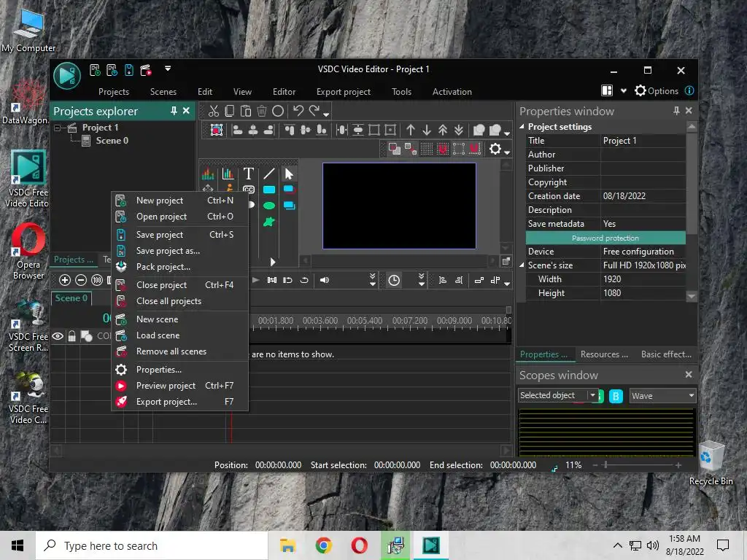Select the Text tool in the object toolbar
Viewport: 747px width, 560px height.
[x=248, y=174]
